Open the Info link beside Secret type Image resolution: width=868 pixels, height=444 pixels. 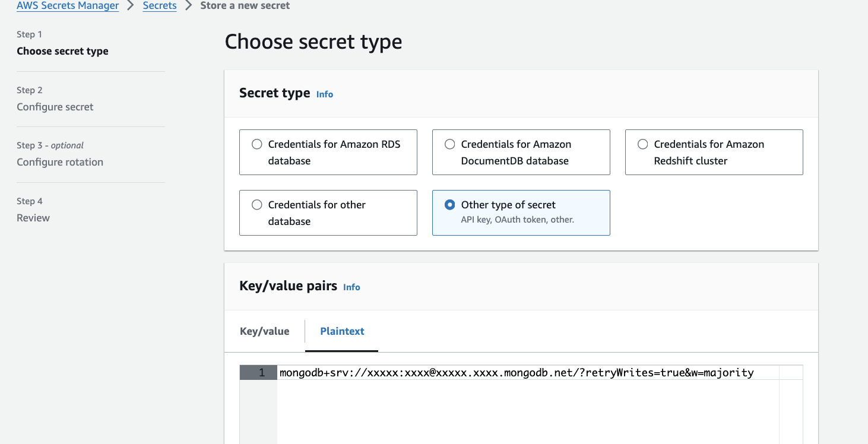325,94
